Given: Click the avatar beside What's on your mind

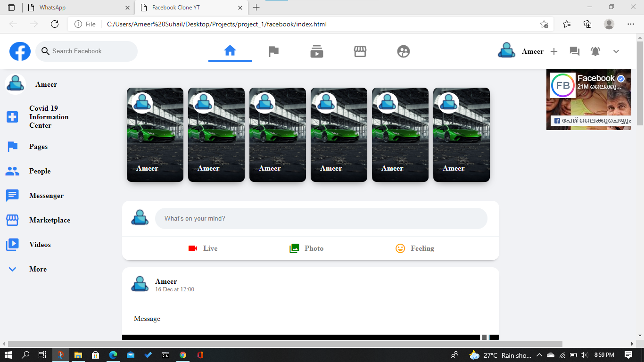Looking at the screenshot, I should pos(140,218).
